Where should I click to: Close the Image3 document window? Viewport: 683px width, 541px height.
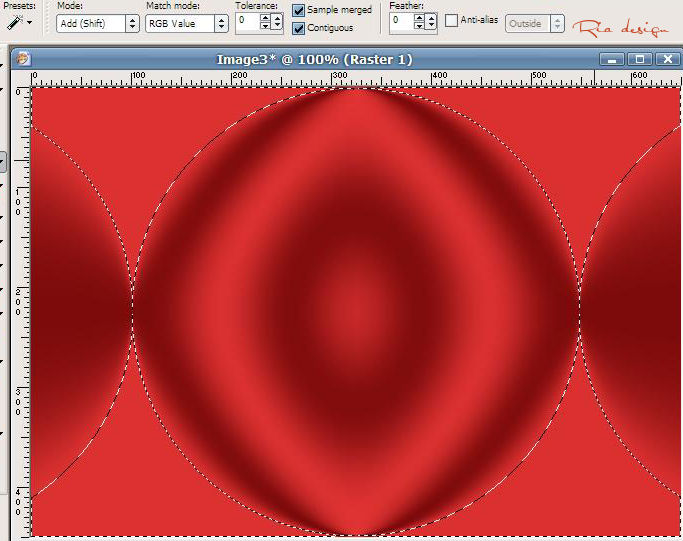[667, 59]
